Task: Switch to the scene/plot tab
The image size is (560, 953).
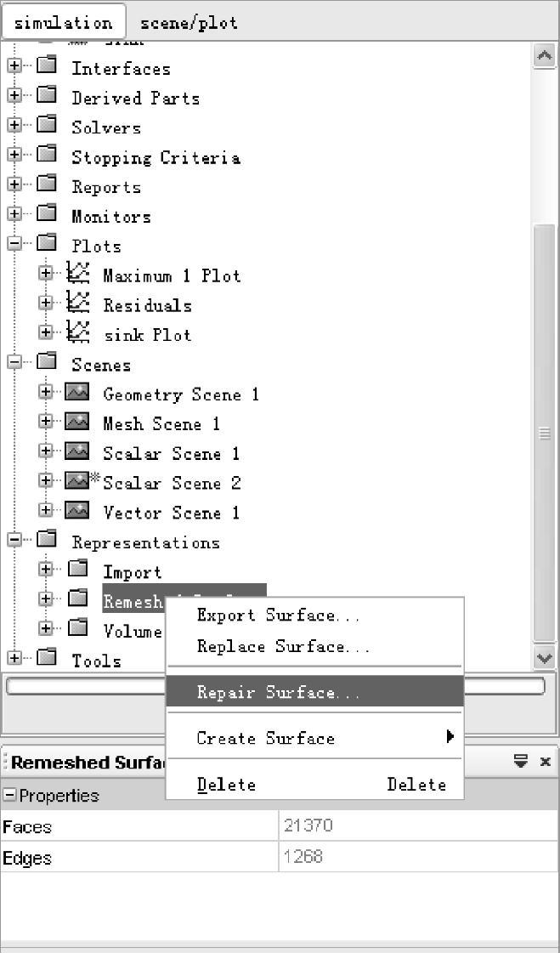Action: click(x=189, y=24)
